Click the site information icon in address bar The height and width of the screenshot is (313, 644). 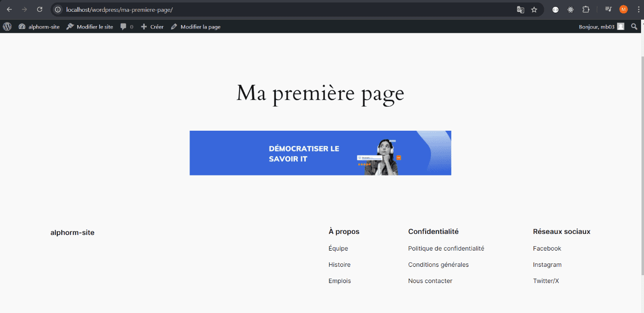(58, 9)
